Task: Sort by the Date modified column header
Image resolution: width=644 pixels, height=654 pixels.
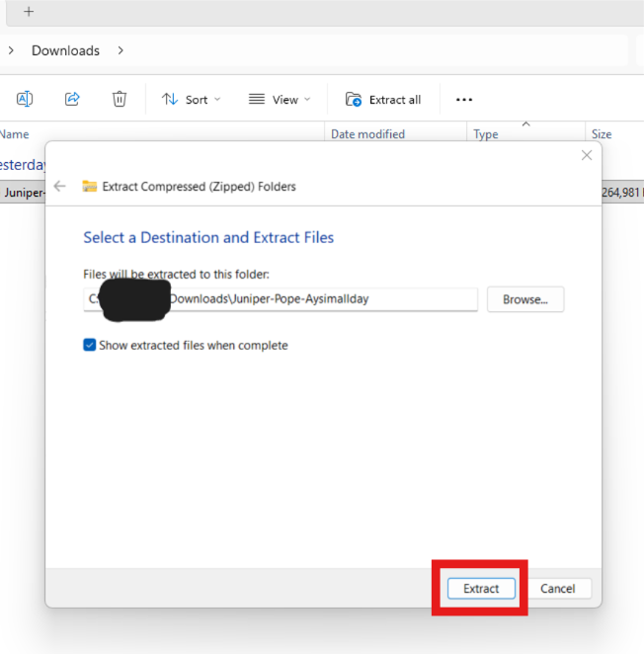Action: (x=367, y=134)
